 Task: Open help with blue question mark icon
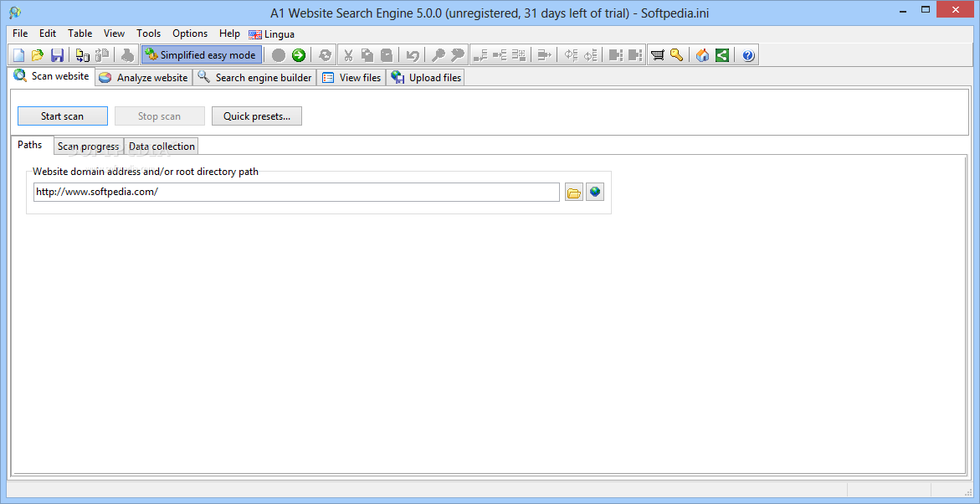pos(748,55)
